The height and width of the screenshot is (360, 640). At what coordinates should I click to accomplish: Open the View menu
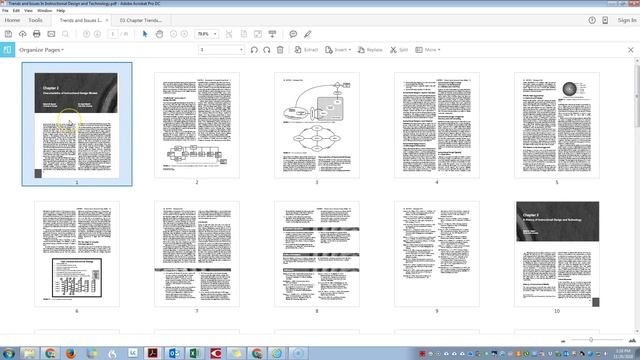[x=29, y=11]
